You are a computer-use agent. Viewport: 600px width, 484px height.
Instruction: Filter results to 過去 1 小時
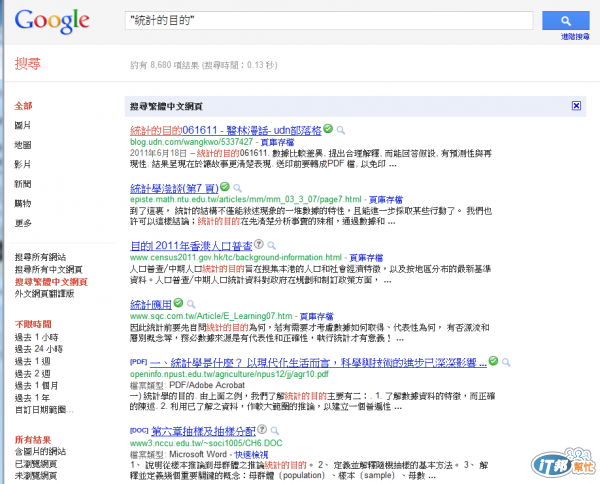point(36,337)
